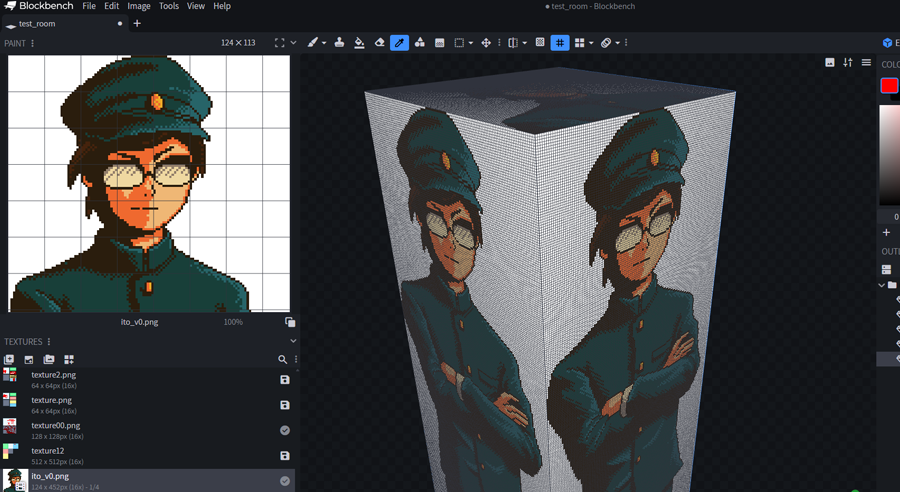Screen dimensions: 900x492
Task: Select the Fill Bucket tool
Action: (359, 43)
